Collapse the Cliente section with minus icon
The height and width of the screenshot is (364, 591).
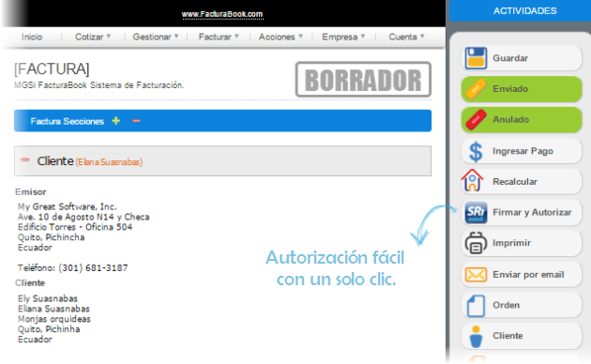(25, 159)
